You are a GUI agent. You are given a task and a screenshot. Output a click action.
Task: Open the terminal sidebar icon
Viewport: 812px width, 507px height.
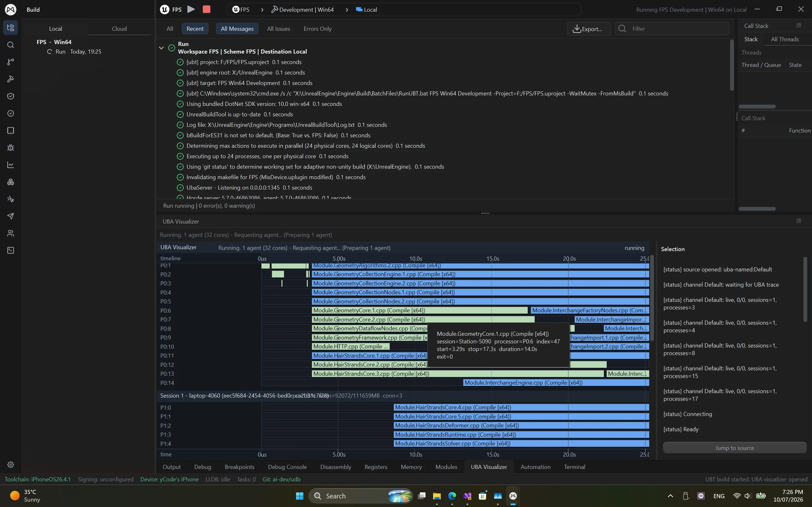(x=10, y=250)
